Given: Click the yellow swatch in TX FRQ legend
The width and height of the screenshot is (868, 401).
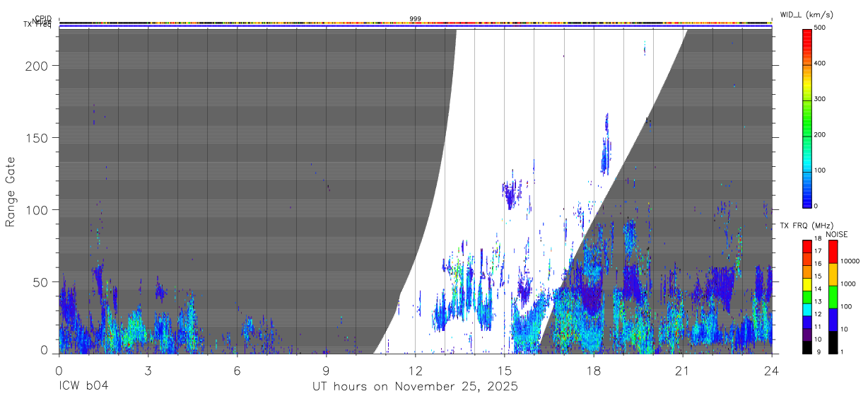Looking at the screenshot, I should coord(807,285).
